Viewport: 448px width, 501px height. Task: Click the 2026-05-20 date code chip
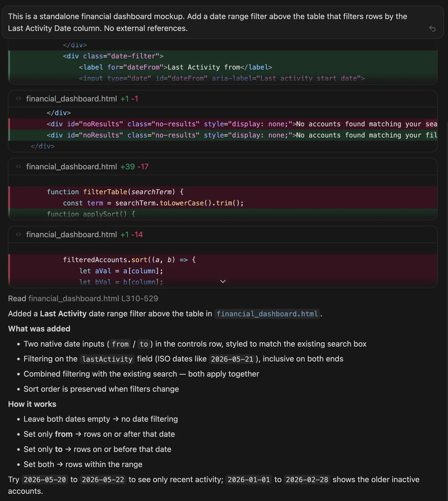pyautogui.click(x=45, y=480)
